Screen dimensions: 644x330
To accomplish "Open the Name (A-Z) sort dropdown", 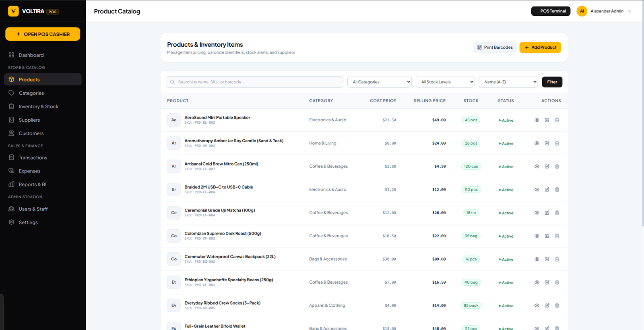I will pos(508,82).
